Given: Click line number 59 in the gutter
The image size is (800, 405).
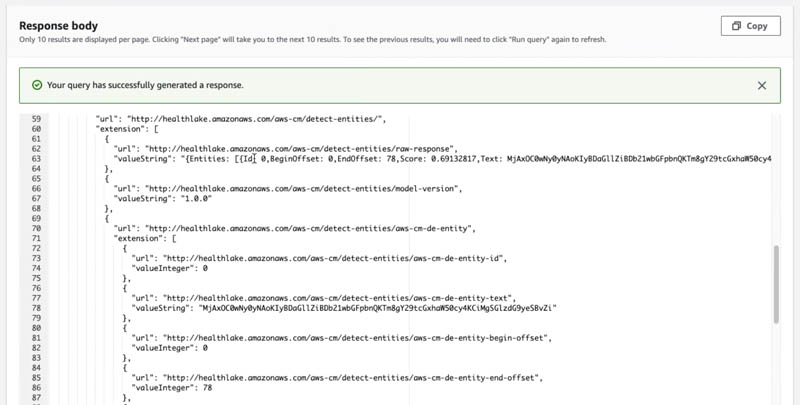Looking at the screenshot, I should point(36,119).
